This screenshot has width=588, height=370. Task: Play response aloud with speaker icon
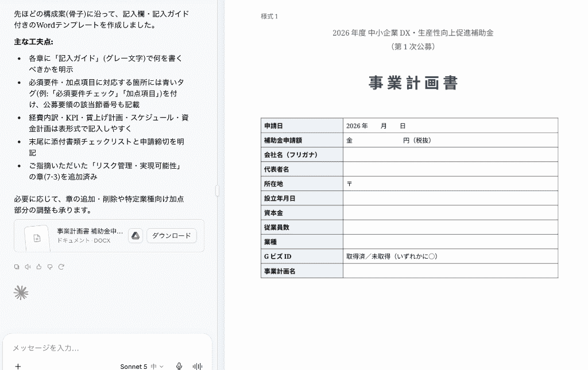28,267
